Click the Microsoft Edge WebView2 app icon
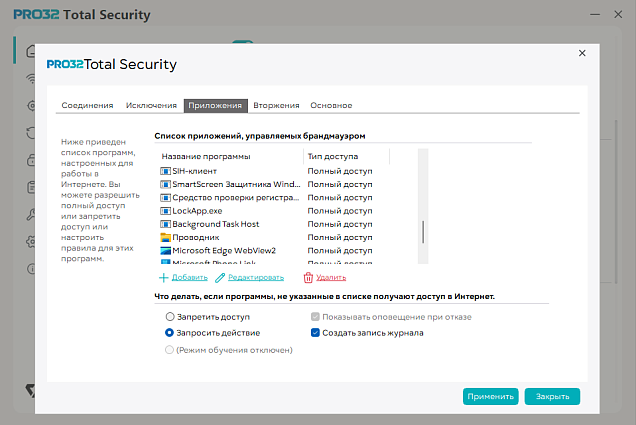Viewport: 636px width, 425px height. [x=165, y=251]
